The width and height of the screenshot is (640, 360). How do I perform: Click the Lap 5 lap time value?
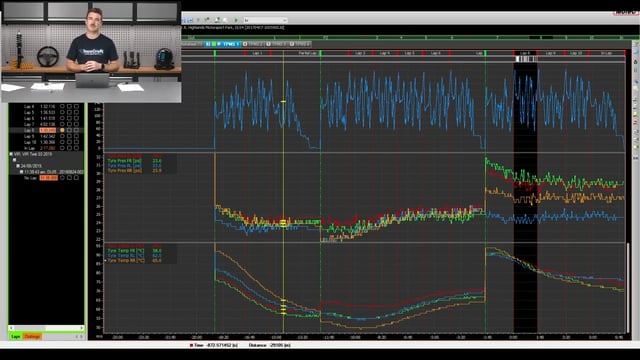(x=47, y=112)
